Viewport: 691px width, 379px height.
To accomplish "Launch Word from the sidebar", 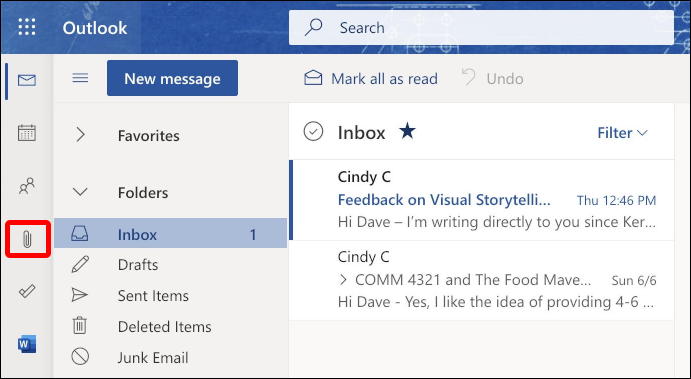I will click(x=27, y=344).
